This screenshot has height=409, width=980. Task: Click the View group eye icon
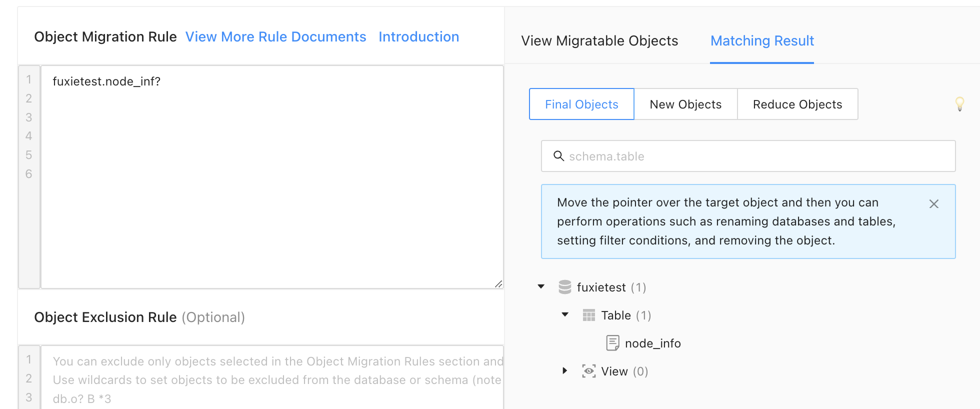click(x=589, y=371)
